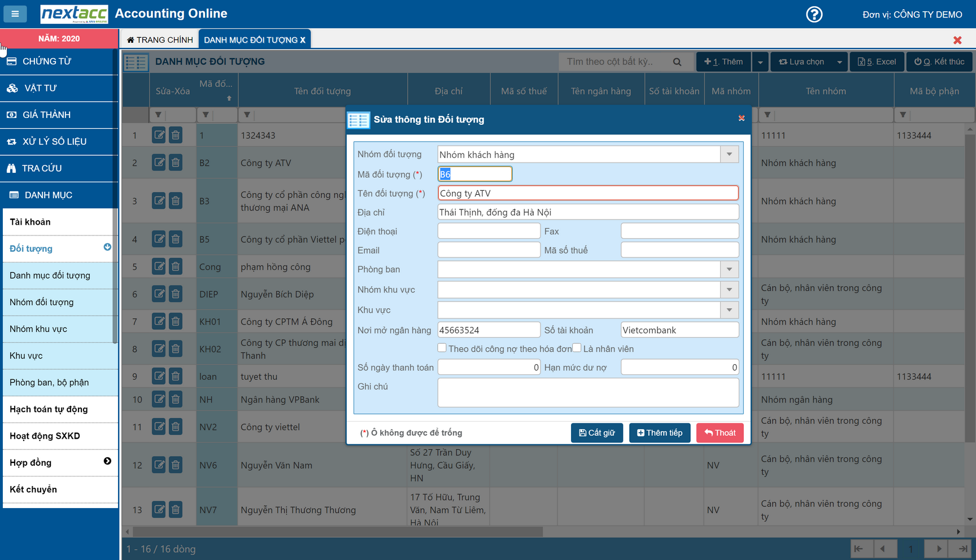
Task: Expand the Phòng ban dropdown
Action: (x=729, y=269)
